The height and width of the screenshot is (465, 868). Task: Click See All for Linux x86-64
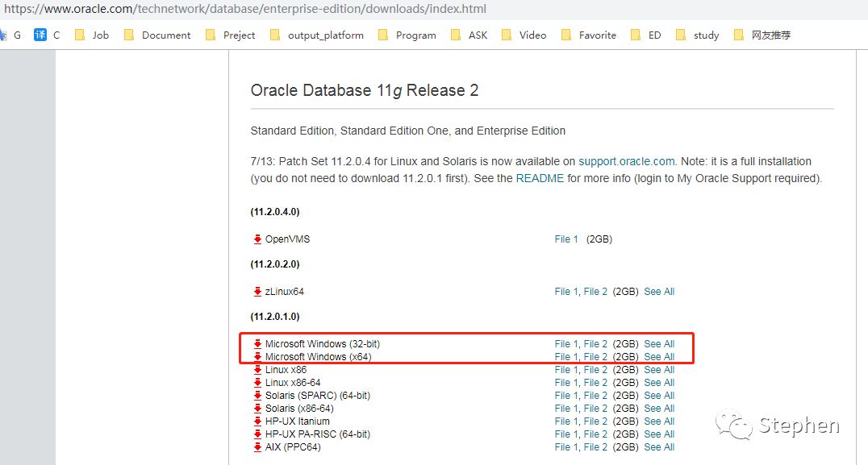(659, 383)
